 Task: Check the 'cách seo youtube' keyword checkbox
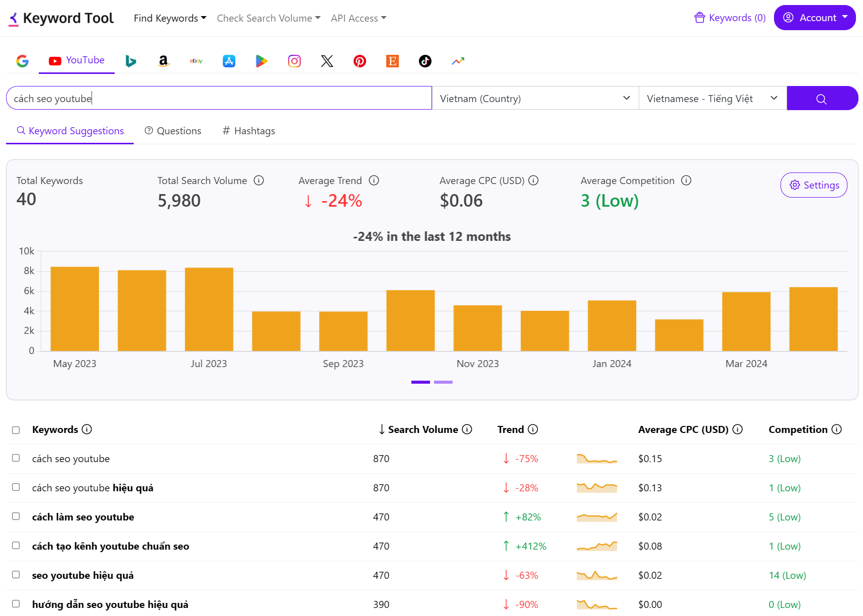(x=16, y=458)
